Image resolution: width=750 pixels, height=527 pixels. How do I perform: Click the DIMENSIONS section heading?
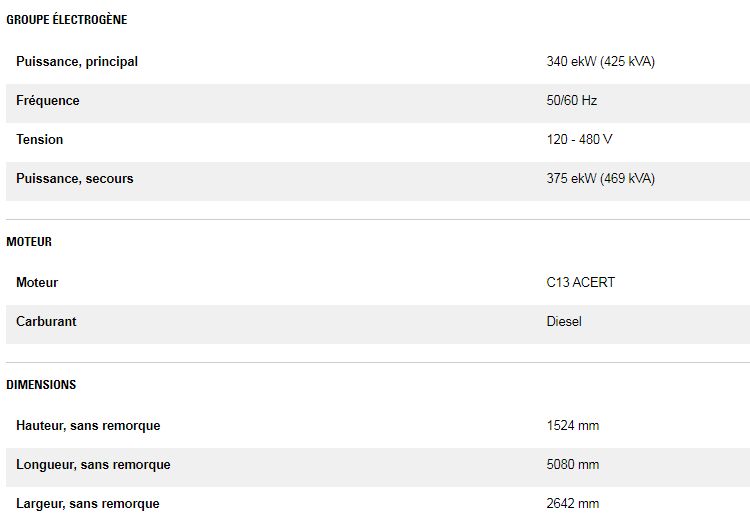(41, 385)
